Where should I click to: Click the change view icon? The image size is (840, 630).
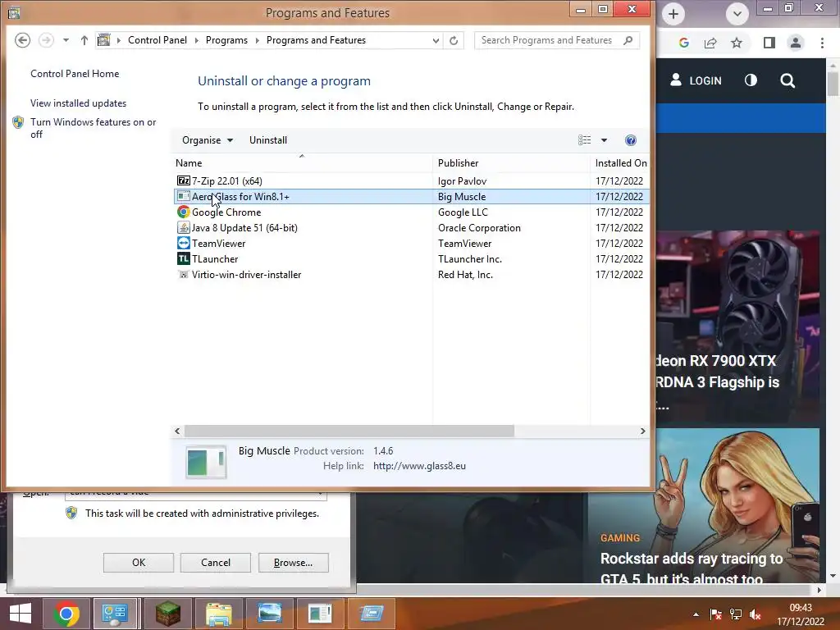tap(584, 140)
